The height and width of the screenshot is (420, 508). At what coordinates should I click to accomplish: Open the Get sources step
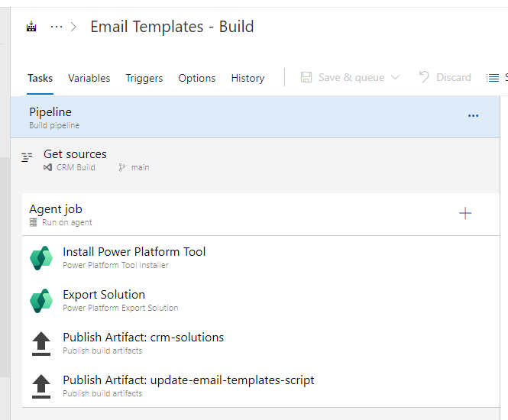tap(75, 154)
